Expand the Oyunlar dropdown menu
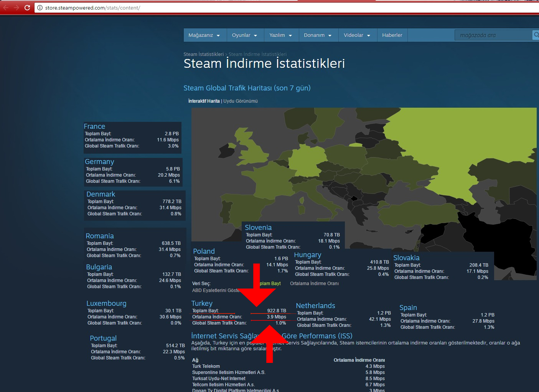 (x=245, y=35)
